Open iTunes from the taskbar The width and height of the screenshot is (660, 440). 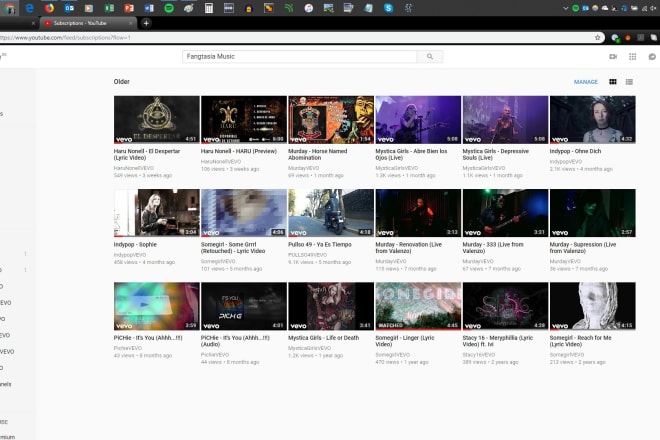point(309,8)
